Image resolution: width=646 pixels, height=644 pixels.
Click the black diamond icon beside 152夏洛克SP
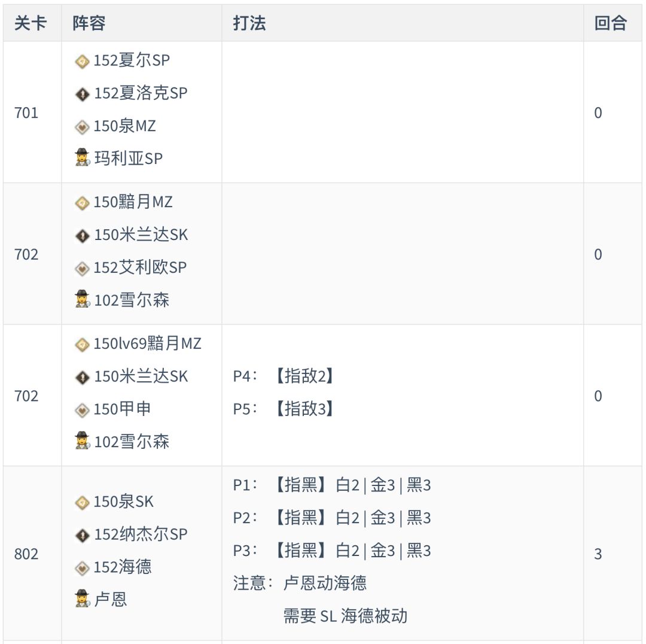point(82,94)
